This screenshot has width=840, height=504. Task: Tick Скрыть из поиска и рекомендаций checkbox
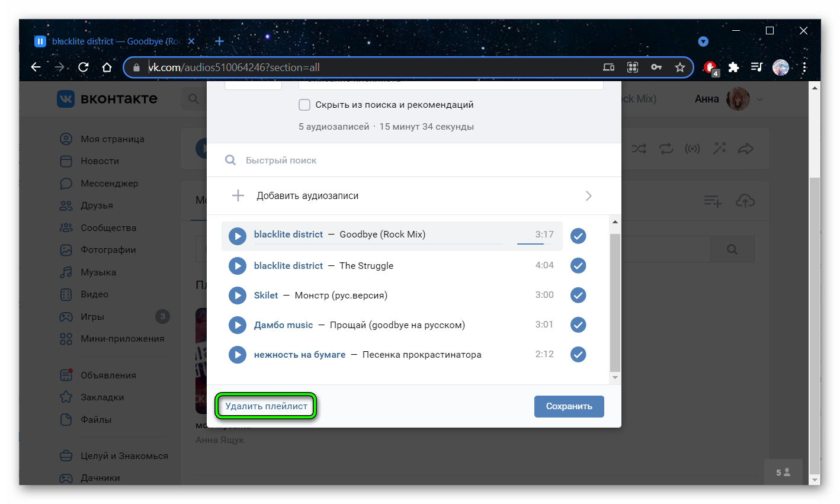click(304, 105)
